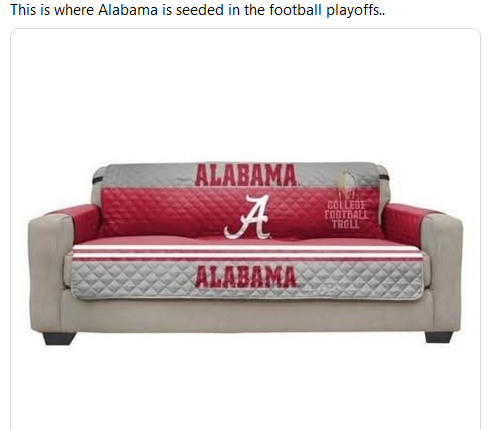Click the left gray armrest of the sofa
The image size is (489, 429).
tap(51, 270)
